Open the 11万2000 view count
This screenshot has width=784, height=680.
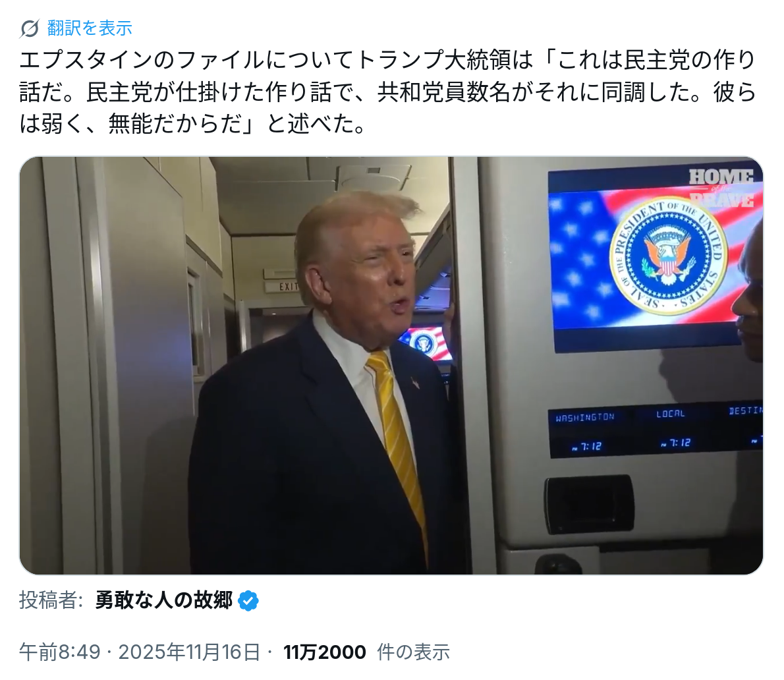click(x=325, y=652)
